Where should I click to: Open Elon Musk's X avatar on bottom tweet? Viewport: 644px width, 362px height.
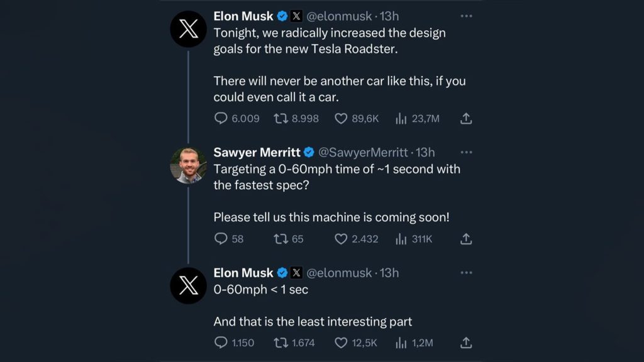point(189,285)
